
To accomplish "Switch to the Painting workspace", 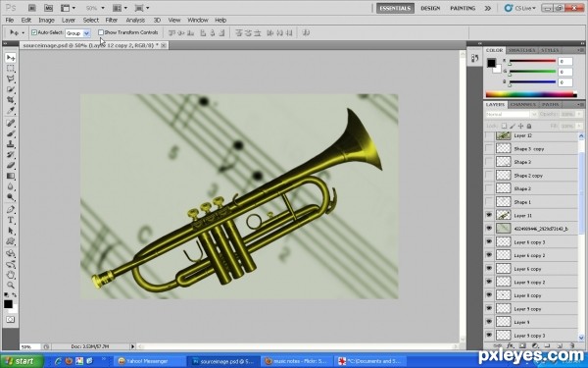I will tap(463, 8).
